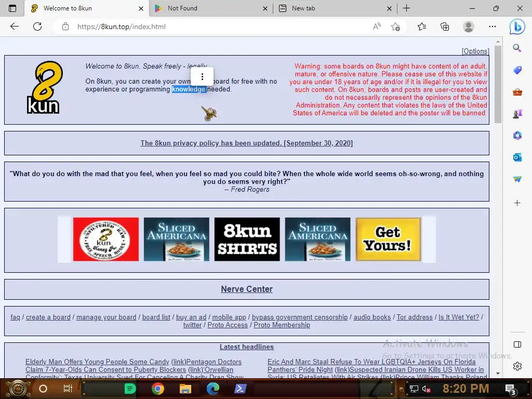This screenshot has height=399, width=532.
Task: Open sidebar Tools briefcase icon
Action: click(517, 92)
